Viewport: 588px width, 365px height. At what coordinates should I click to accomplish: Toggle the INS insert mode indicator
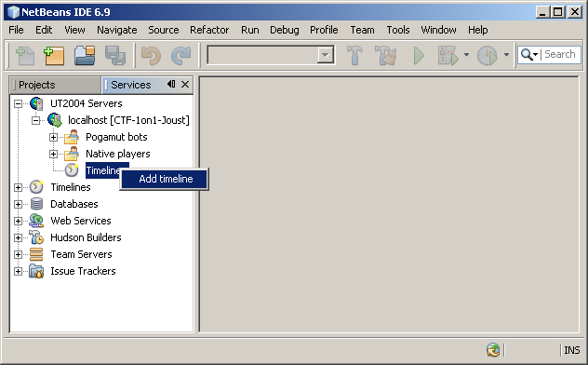tap(572, 350)
